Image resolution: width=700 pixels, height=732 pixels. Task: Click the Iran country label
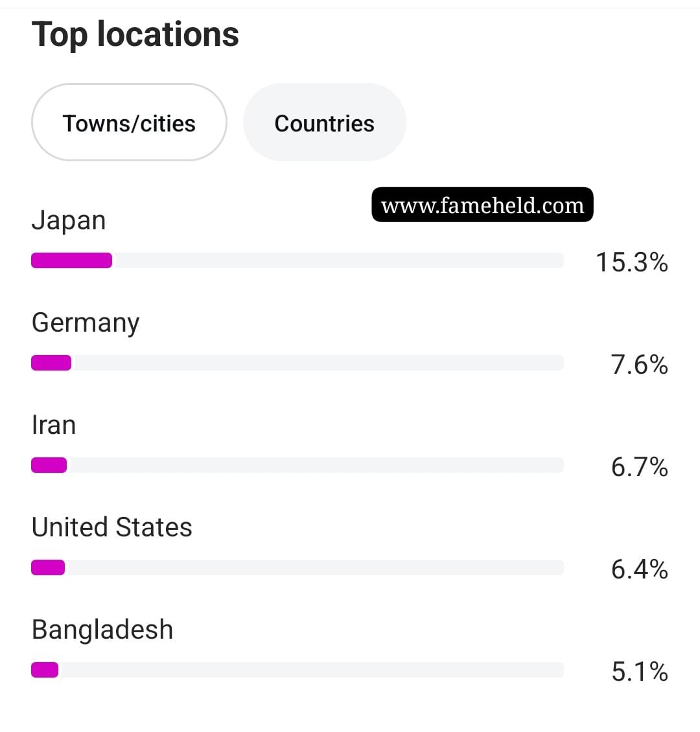pos(54,425)
